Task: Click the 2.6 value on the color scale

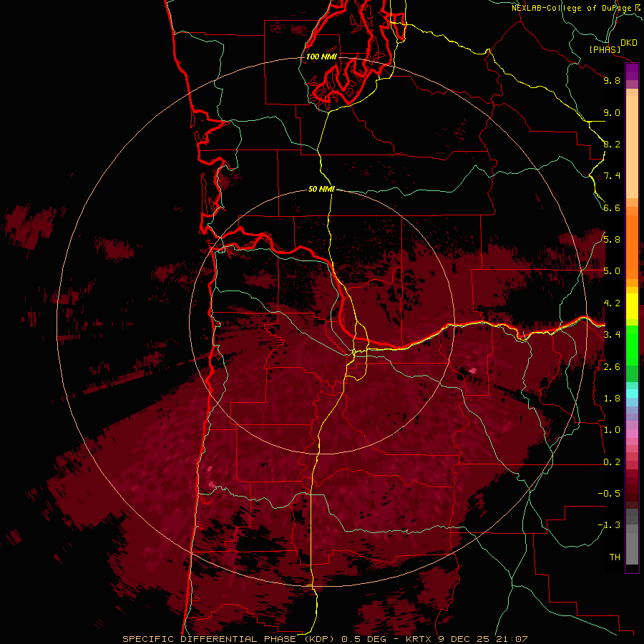Action: 612,367
